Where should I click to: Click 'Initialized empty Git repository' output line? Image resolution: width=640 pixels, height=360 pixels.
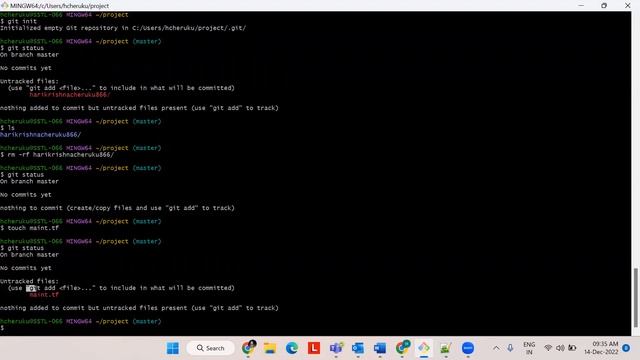click(123, 28)
